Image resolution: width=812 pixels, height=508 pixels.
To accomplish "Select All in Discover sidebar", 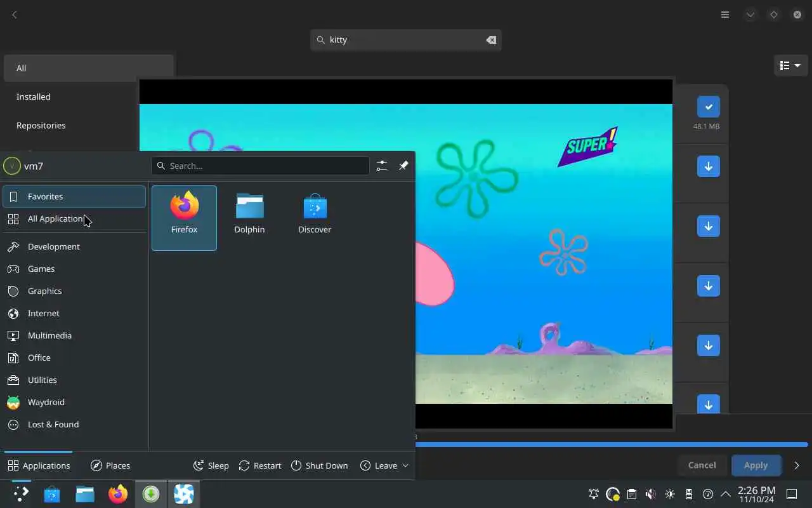I will tap(89, 68).
